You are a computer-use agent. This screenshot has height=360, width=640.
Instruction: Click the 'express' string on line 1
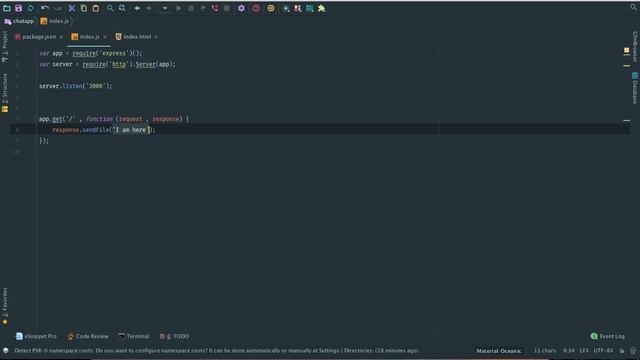pyautogui.click(x=113, y=53)
